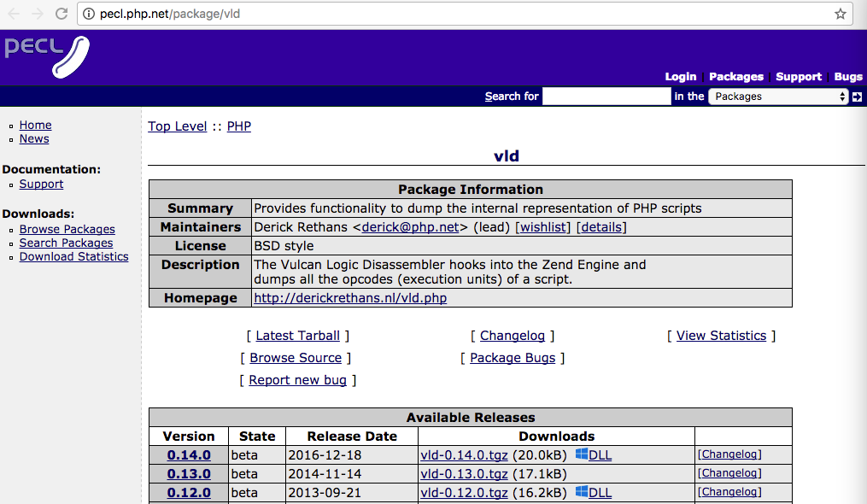This screenshot has width=867, height=504.
Task: Click Windows icon beside vld-0.14.0 DLL
Action: click(x=582, y=454)
